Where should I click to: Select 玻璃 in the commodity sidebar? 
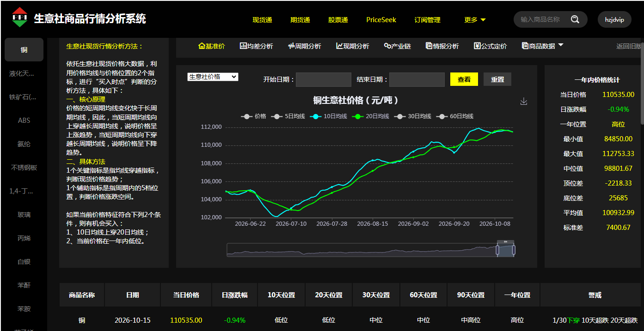pyautogui.click(x=24, y=215)
